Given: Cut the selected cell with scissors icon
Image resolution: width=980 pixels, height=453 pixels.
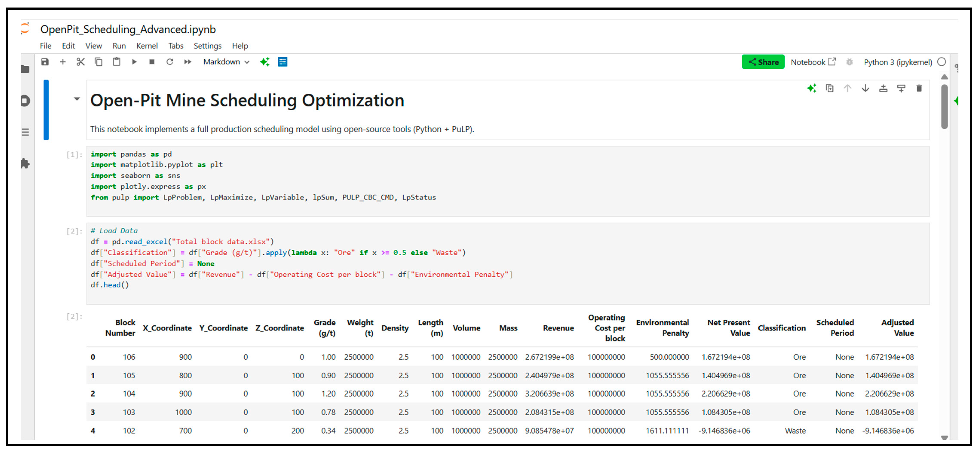Looking at the screenshot, I should [80, 62].
